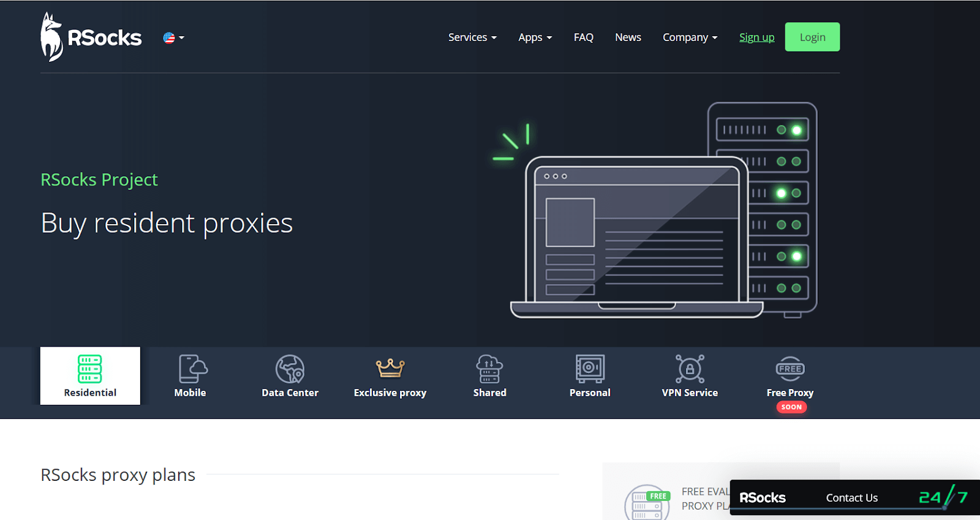Viewport: 980px width, 520px height.
Task: Open the Company dropdown menu
Action: [x=690, y=37]
